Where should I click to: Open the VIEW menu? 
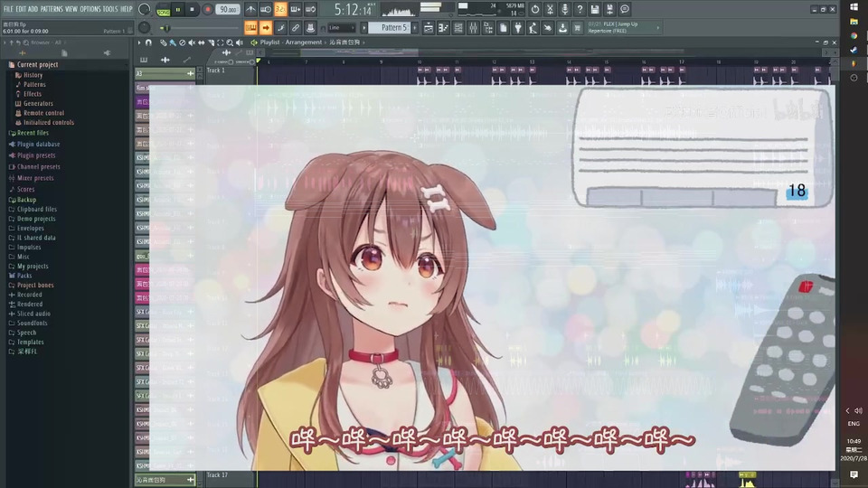point(71,9)
